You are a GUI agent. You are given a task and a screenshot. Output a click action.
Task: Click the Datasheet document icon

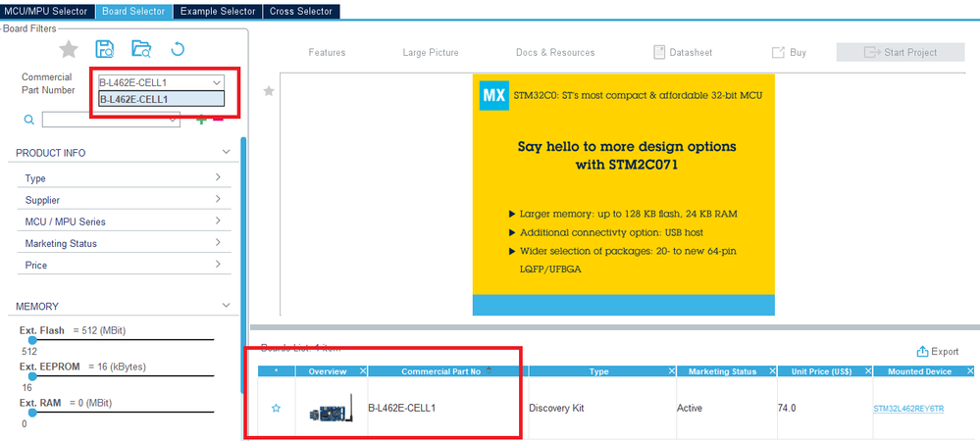tap(659, 53)
